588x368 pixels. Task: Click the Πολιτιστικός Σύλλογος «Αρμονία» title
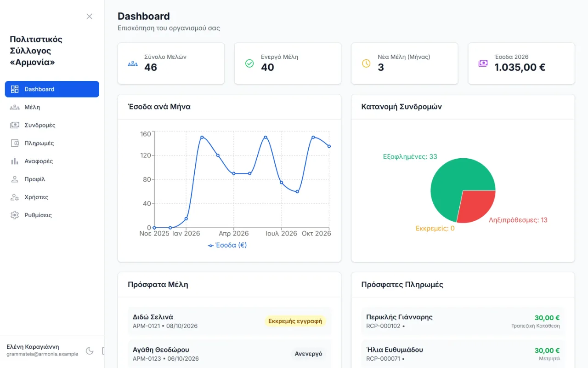(36, 51)
